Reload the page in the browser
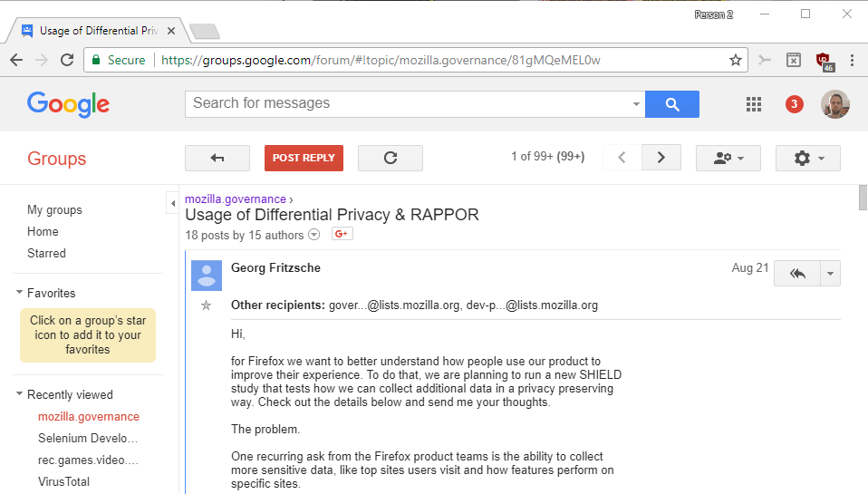 coord(67,60)
